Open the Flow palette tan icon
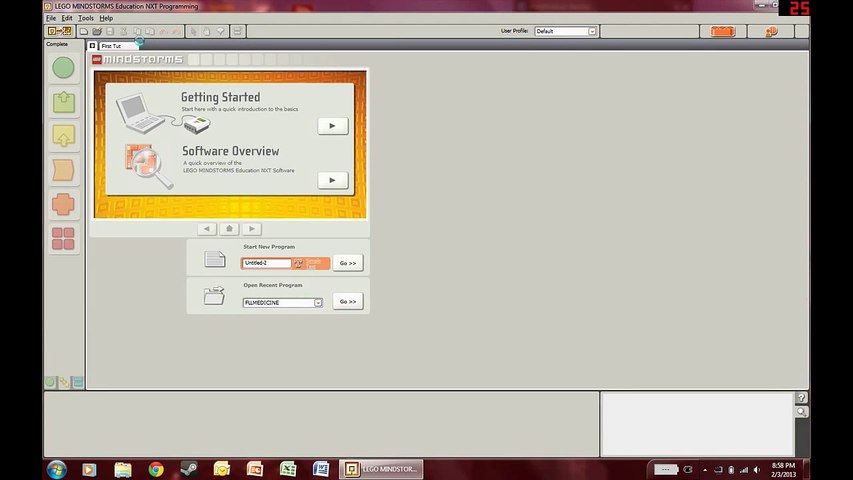 pyautogui.click(x=64, y=170)
